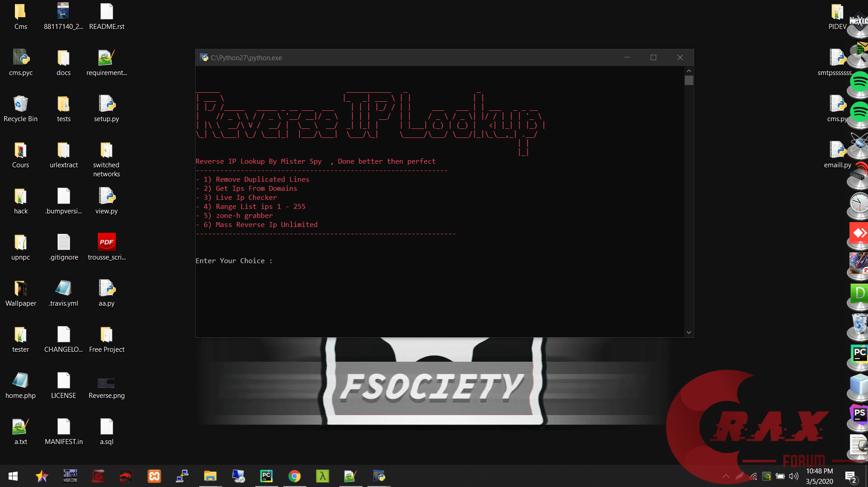The height and width of the screenshot is (487, 868).
Task: Click the 'Enter Your Choice :' prompt
Action: click(x=234, y=261)
